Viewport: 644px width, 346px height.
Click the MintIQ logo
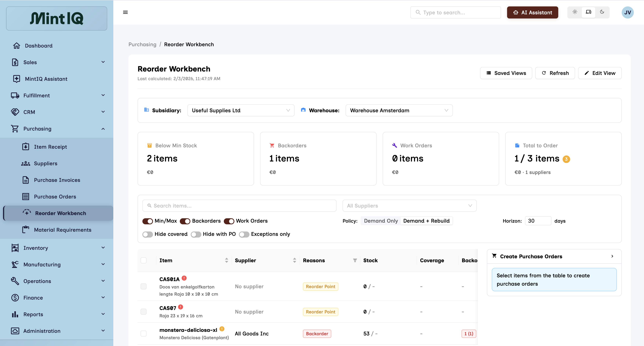(x=56, y=18)
